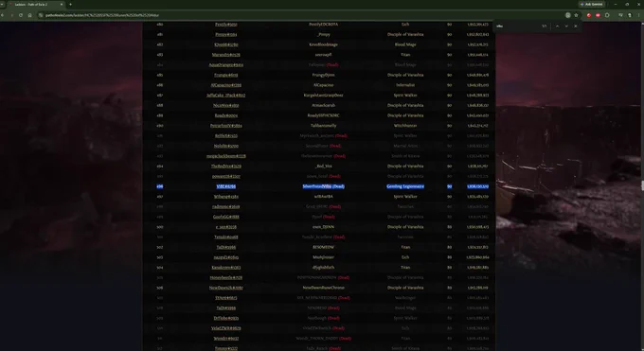Click the find-in-page search field
The image size is (644, 351).
(517, 26)
